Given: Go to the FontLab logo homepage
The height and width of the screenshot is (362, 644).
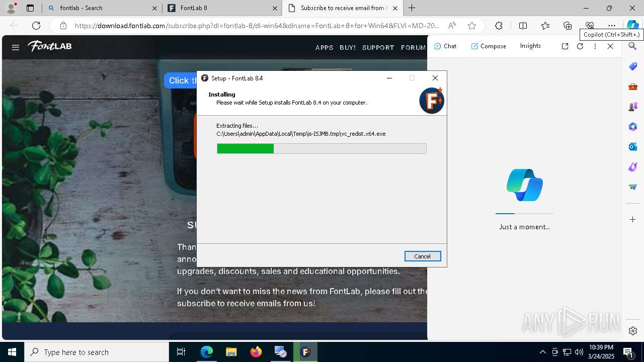Looking at the screenshot, I should (x=49, y=46).
